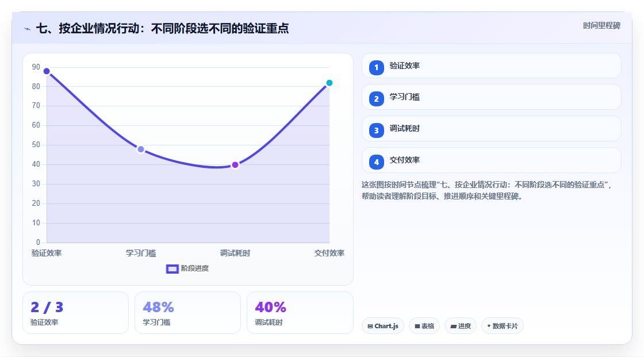Screen dimensions: 644x357
Task: Click the x-axis label 验证效率
Action: [47, 253]
